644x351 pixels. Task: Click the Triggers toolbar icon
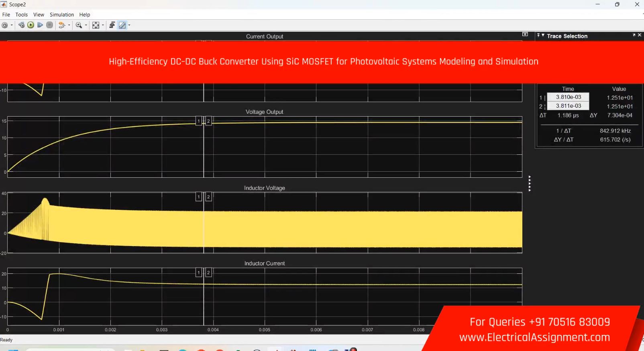point(112,25)
